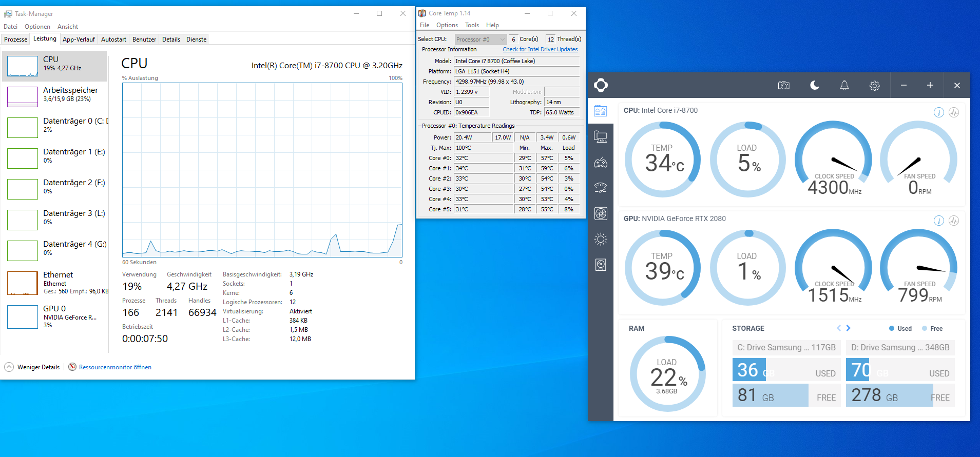This screenshot has width=980, height=457.
Task: Select Arbeitsspeicher entry in Task-Manager sidebar
Action: pyautogui.click(x=54, y=97)
